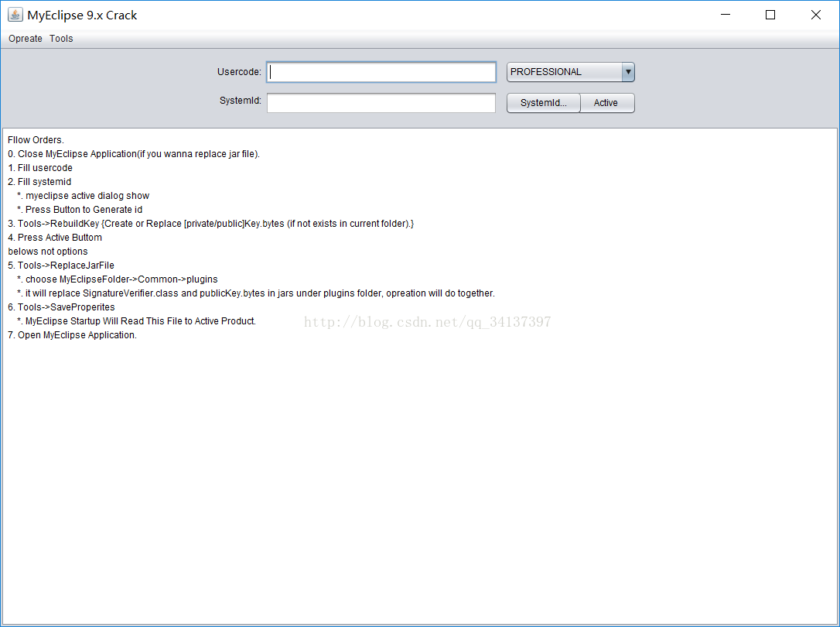
Task: Minimize the MyEclipse 9.x Crack window
Action: [726, 15]
